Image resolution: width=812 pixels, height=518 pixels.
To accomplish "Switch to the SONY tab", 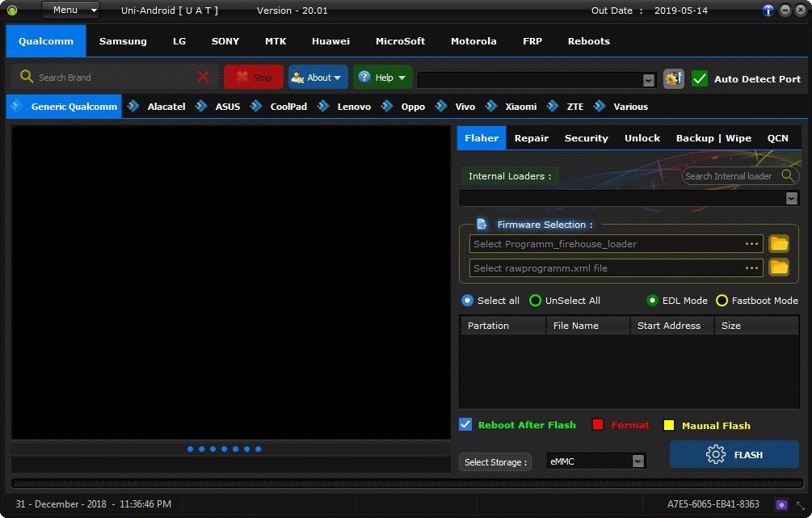I will pyautogui.click(x=225, y=41).
